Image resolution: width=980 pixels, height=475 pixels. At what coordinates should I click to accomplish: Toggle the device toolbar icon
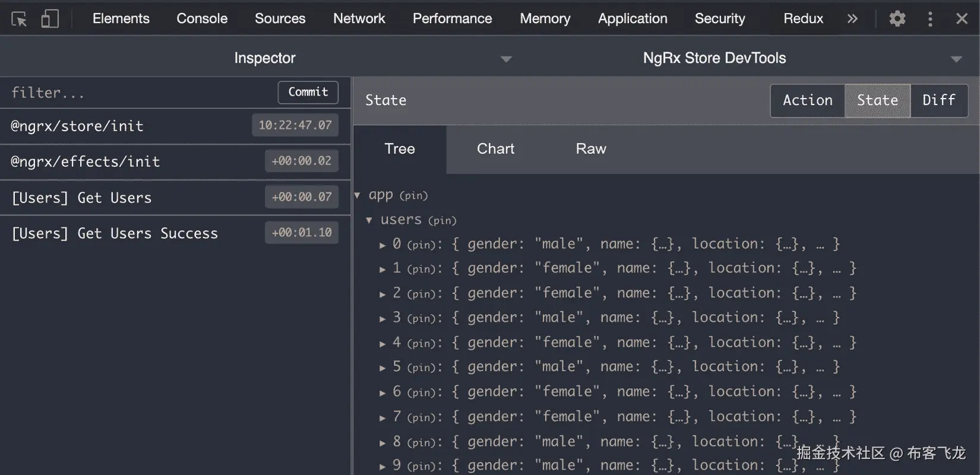(50, 19)
